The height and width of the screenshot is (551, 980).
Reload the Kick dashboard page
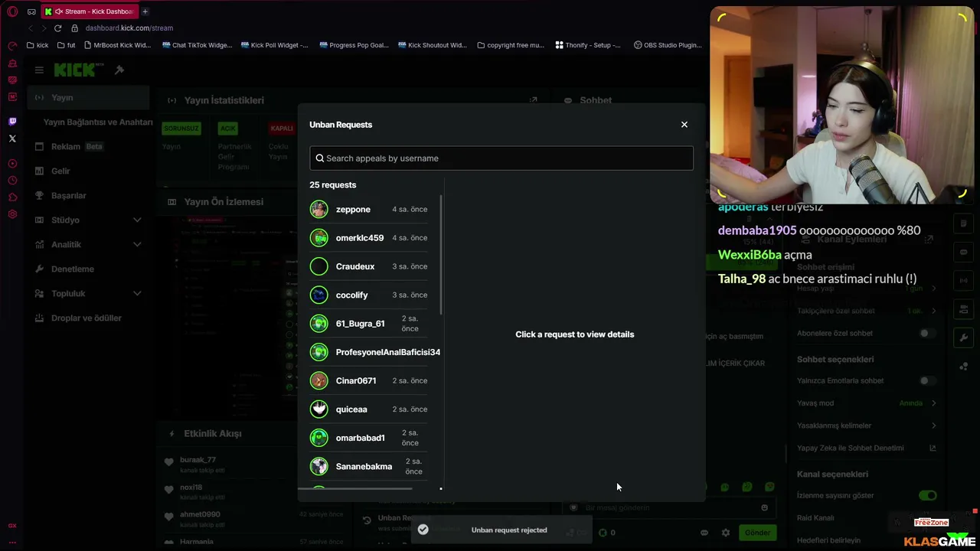[x=57, y=28]
